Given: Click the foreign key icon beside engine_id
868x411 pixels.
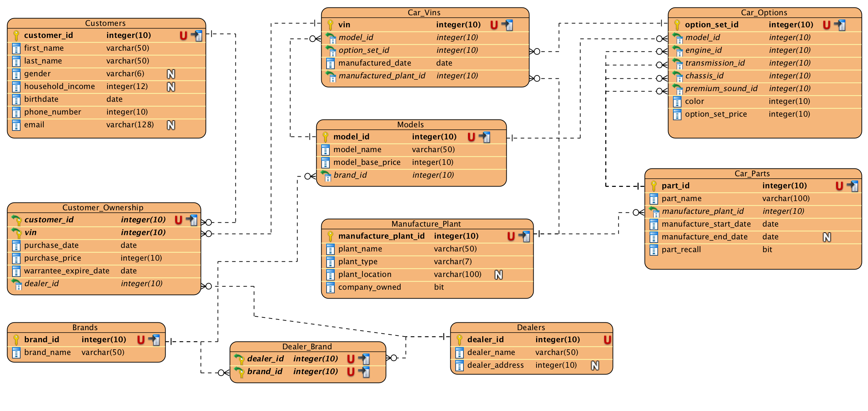Looking at the screenshot, I should pyautogui.click(x=678, y=51).
